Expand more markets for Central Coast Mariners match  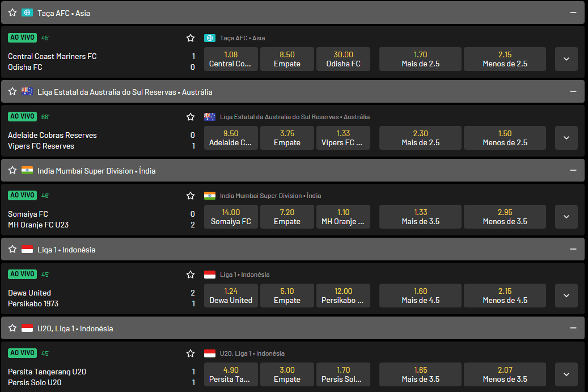566,59
